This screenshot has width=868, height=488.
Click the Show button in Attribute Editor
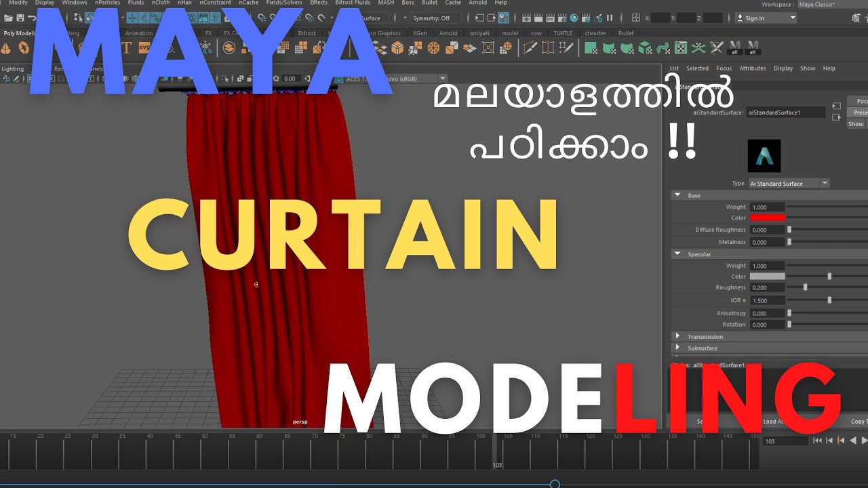point(856,124)
